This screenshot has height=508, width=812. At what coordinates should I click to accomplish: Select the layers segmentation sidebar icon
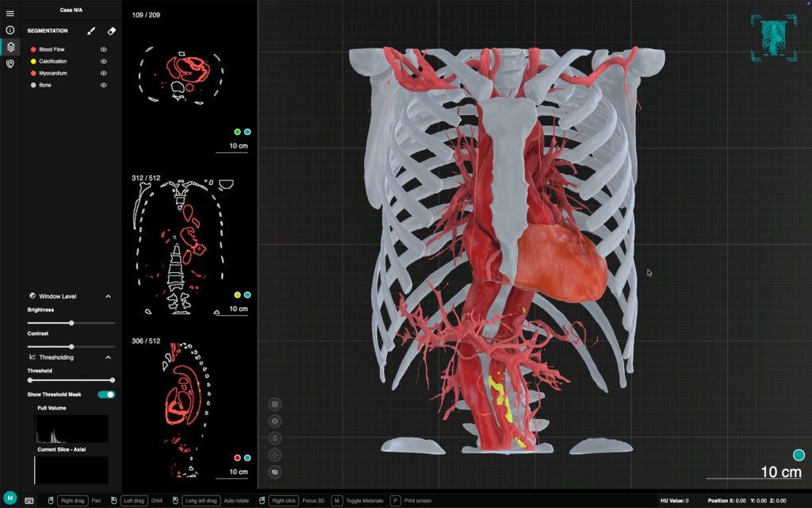(x=10, y=47)
